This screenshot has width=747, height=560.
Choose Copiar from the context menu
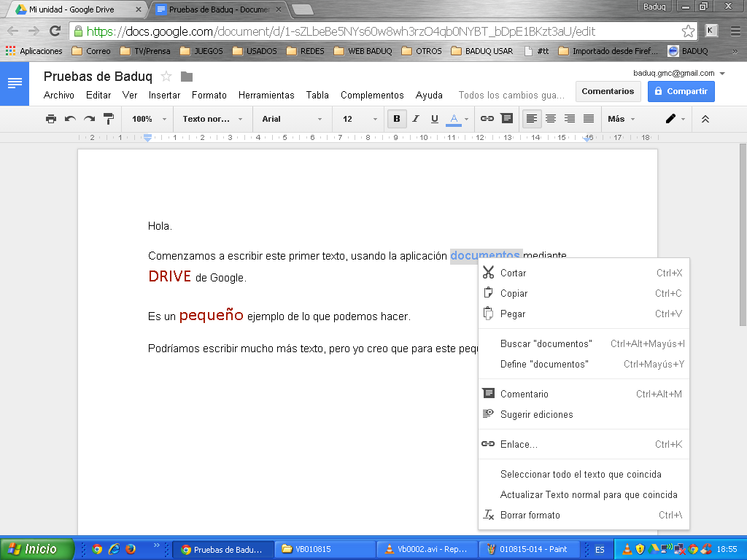pos(514,293)
